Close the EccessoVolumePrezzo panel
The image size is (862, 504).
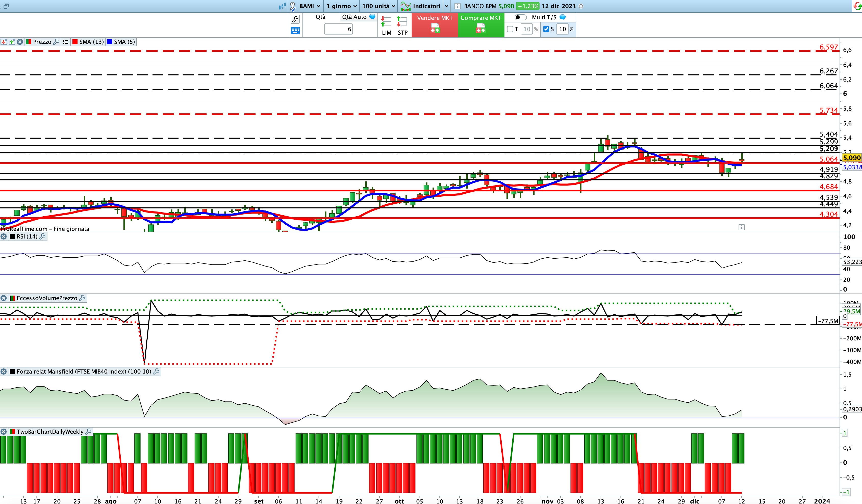pyautogui.click(x=3, y=298)
